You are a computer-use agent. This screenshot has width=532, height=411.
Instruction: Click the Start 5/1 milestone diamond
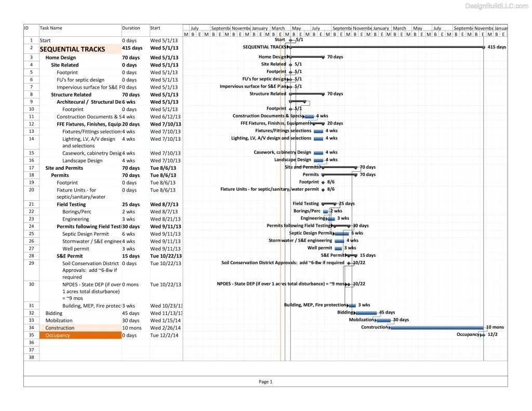click(x=290, y=40)
